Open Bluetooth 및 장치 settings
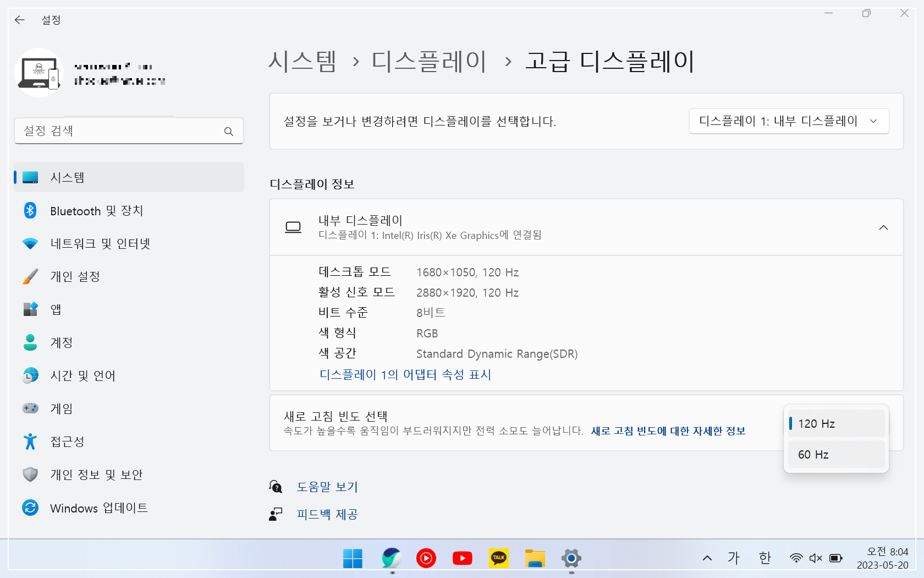Image resolution: width=924 pixels, height=578 pixels. tap(129, 210)
